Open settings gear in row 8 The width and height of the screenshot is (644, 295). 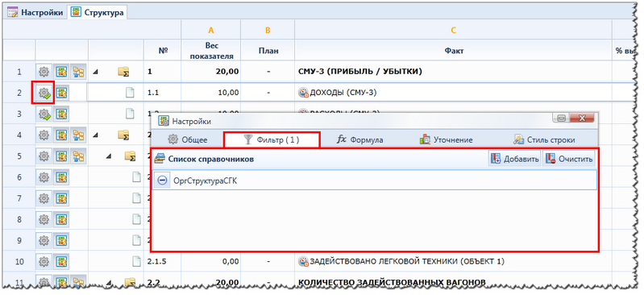tap(44, 219)
